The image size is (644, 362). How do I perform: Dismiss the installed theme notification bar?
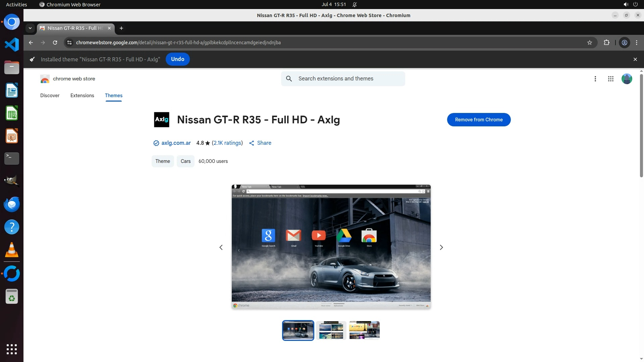[635, 59]
